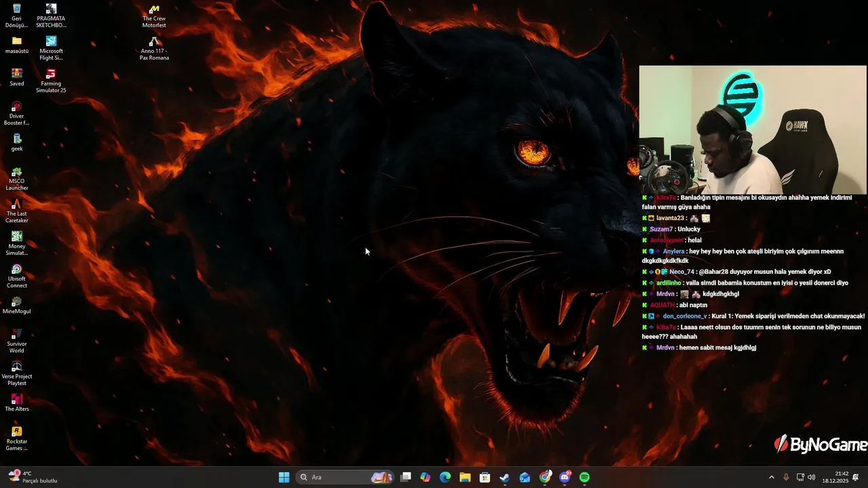The height and width of the screenshot is (488, 868).
Task: Open Microsoft Edge from the taskbar
Action: 445,477
